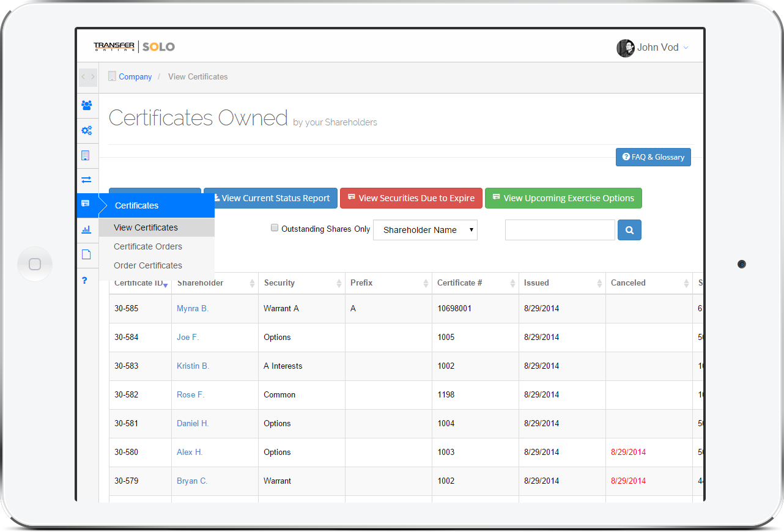Open the Transfers arrows icon in sidebar
784x532 pixels.
click(x=86, y=180)
